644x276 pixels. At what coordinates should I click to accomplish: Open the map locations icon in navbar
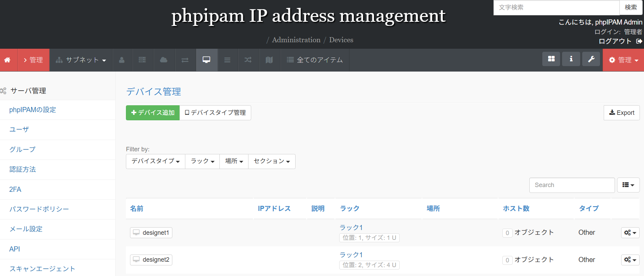[x=269, y=60]
